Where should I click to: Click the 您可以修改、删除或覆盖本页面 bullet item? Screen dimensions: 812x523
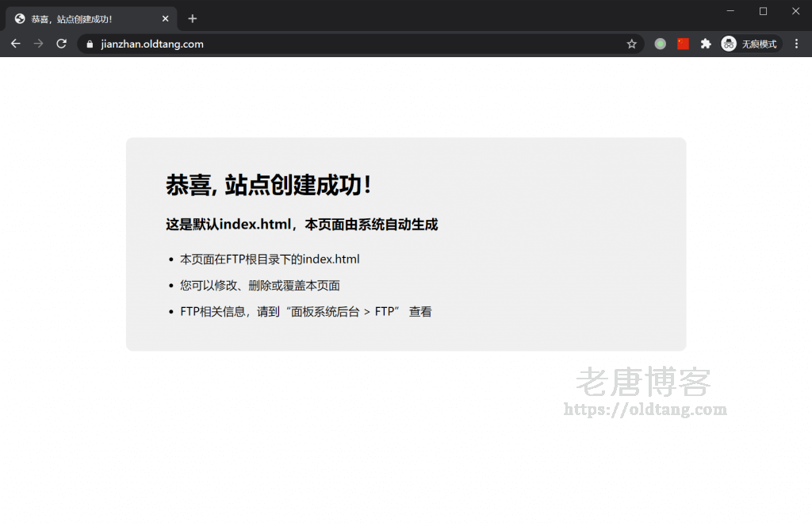[260, 286]
